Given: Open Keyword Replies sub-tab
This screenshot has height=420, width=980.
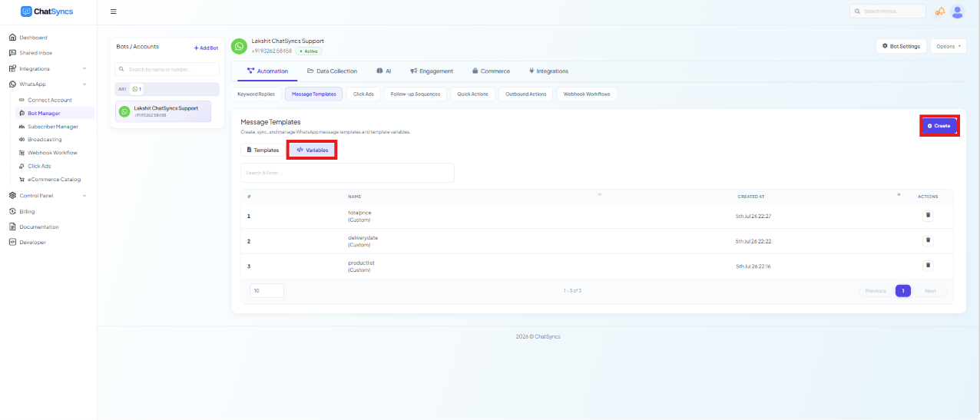Looking at the screenshot, I should coord(256,94).
